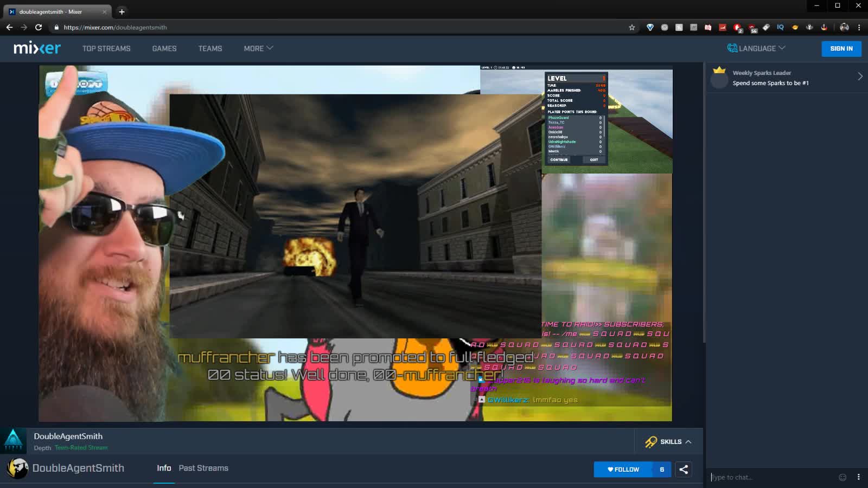Image resolution: width=868 pixels, height=488 pixels.
Task: Open the Chrome profile avatar
Action: pyautogui.click(x=844, y=27)
